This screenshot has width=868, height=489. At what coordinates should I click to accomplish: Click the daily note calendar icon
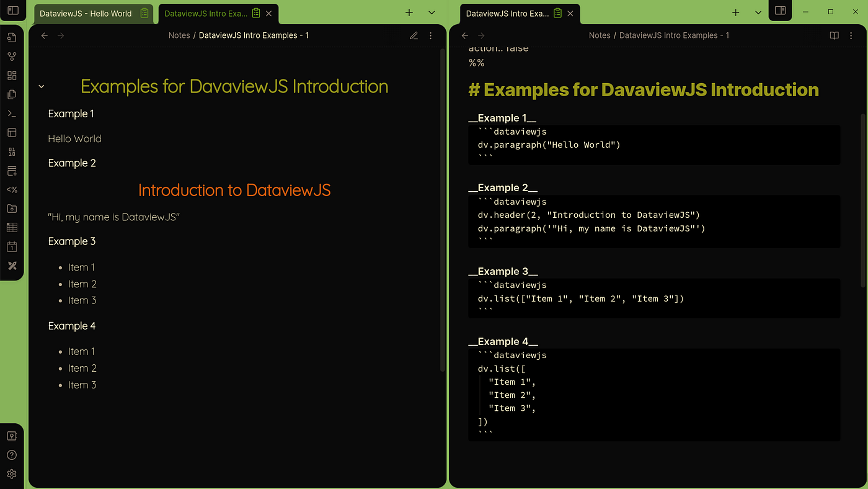12,247
